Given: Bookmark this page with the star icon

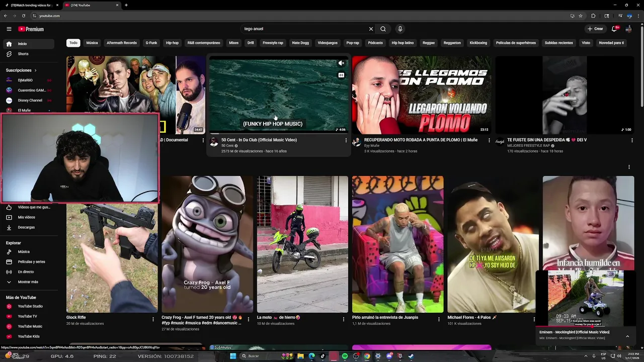Looking at the screenshot, I should click(x=581, y=16).
